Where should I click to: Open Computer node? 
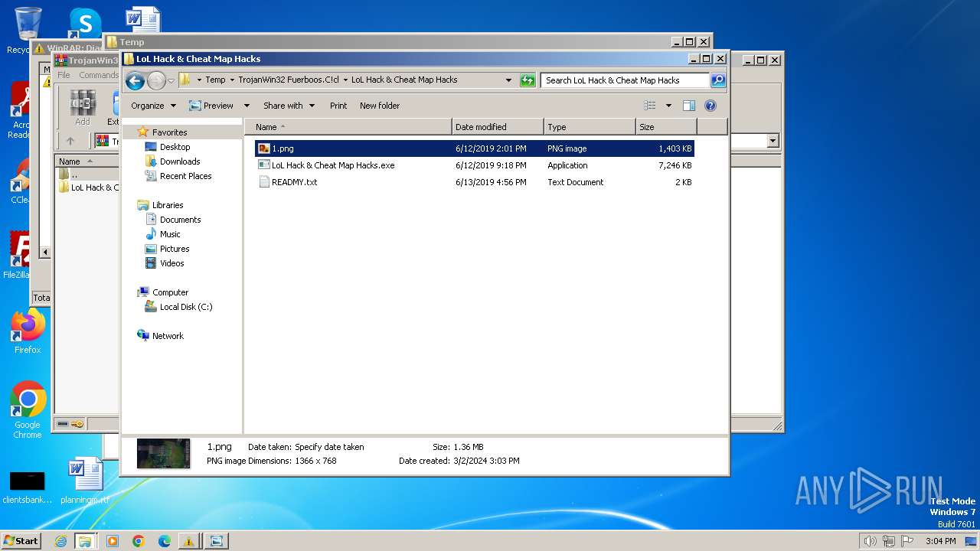170,292
